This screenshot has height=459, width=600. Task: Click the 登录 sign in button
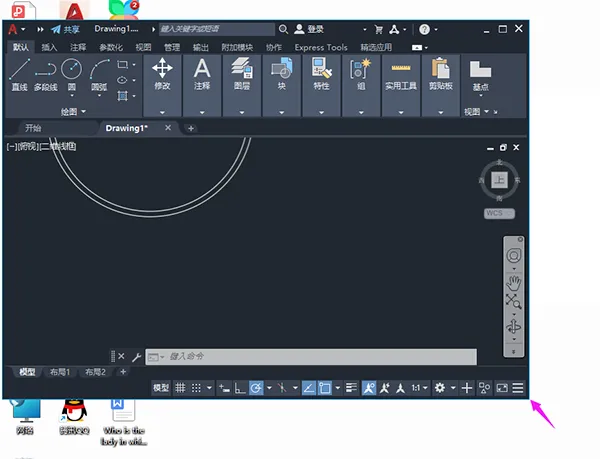click(x=309, y=29)
